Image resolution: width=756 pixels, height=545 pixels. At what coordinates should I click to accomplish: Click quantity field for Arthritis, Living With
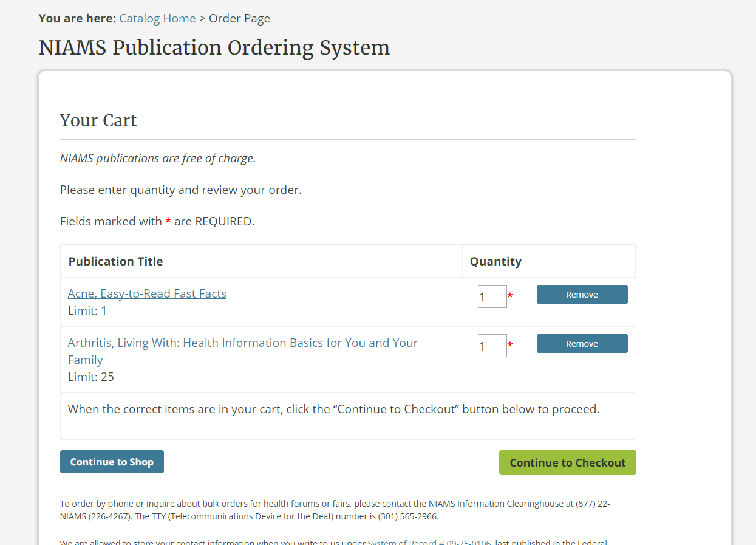tap(492, 346)
